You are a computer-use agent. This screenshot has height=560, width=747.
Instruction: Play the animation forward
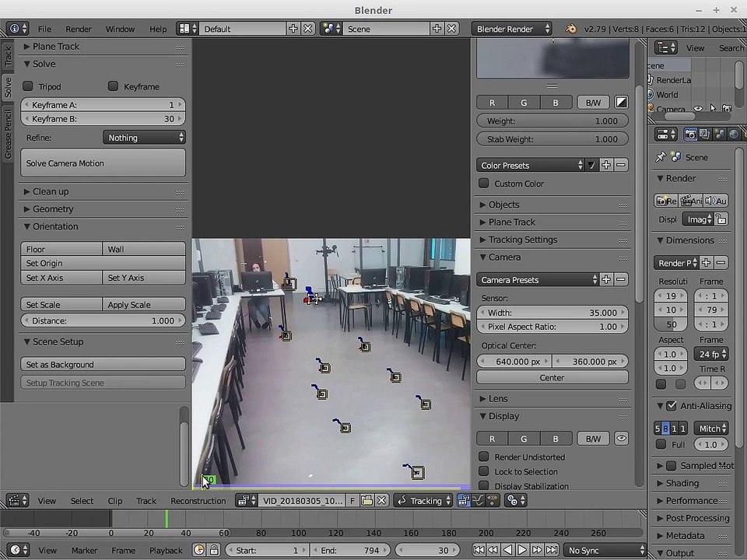pos(522,550)
